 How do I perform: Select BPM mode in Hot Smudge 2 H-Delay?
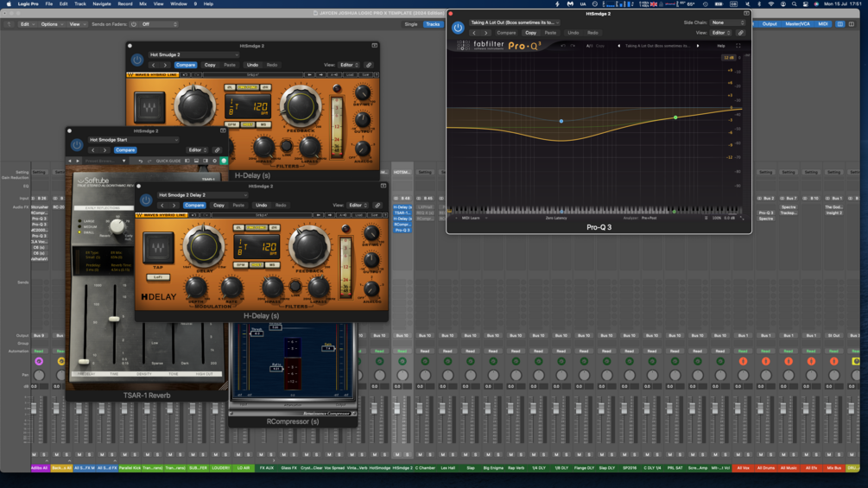(x=232, y=124)
